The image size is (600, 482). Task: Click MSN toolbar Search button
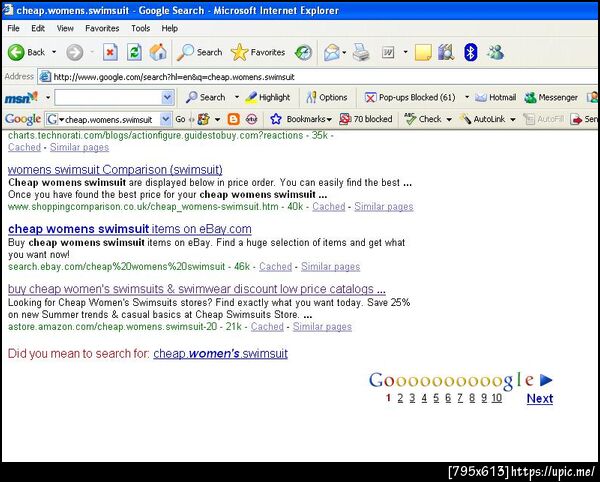pyautogui.click(x=205, y=97)
